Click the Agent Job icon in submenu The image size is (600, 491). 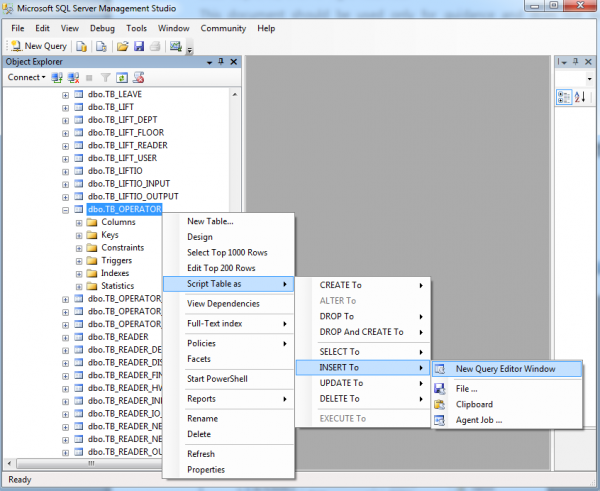[440, 420]
